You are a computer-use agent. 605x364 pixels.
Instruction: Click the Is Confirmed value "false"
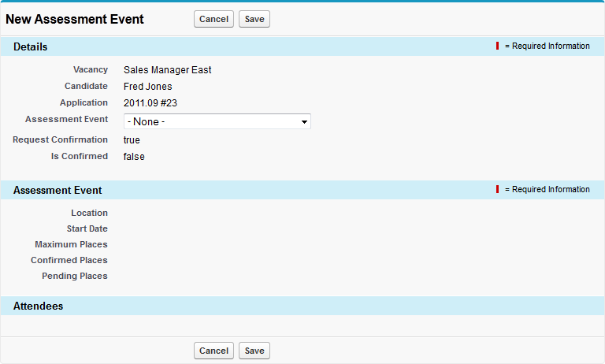(134, 157)
